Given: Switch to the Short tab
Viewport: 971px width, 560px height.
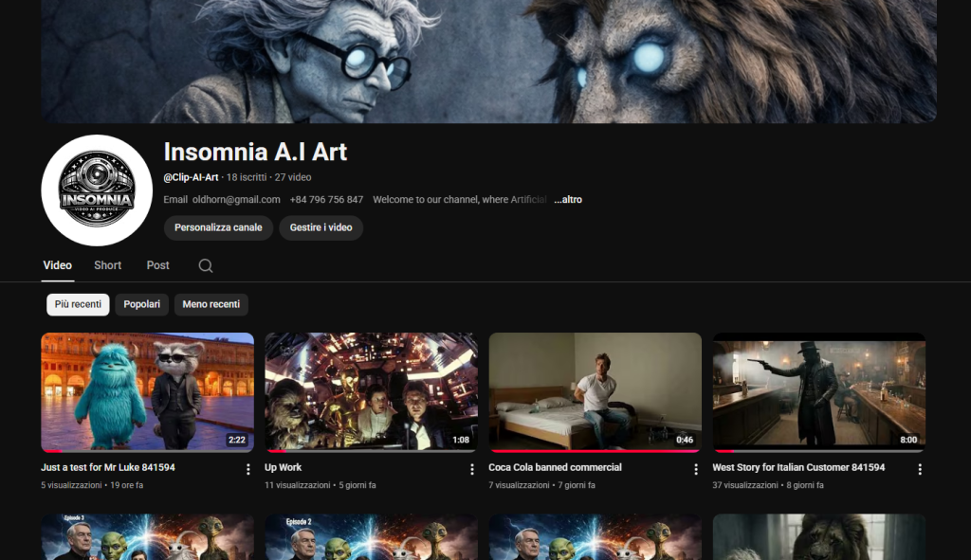Looking at the screenshot, I should tap(108, 265).
